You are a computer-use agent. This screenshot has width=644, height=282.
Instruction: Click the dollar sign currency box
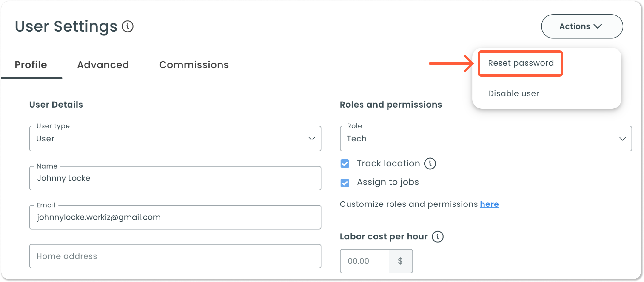[x=401, y=261]
